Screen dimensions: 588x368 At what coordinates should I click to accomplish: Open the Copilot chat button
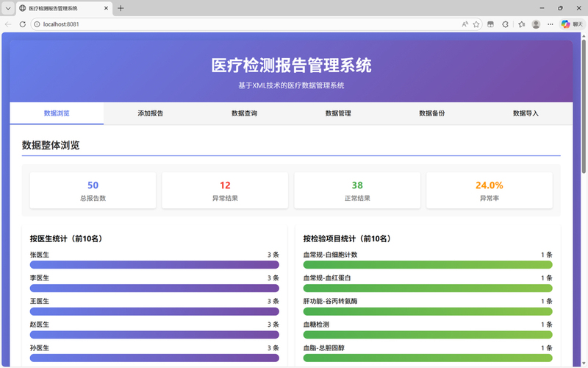coord(570,24)
